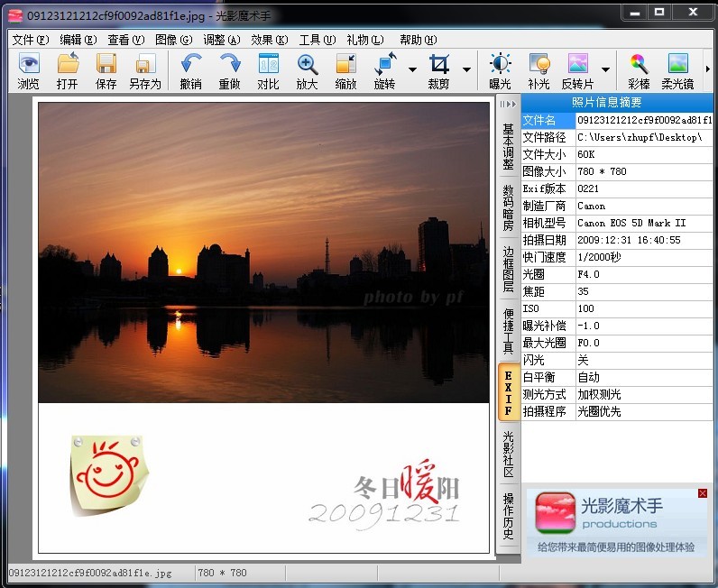Screen dimensions: 718x588
Task: Switch to 操作历史 side tab
Action: coord(508,516)
